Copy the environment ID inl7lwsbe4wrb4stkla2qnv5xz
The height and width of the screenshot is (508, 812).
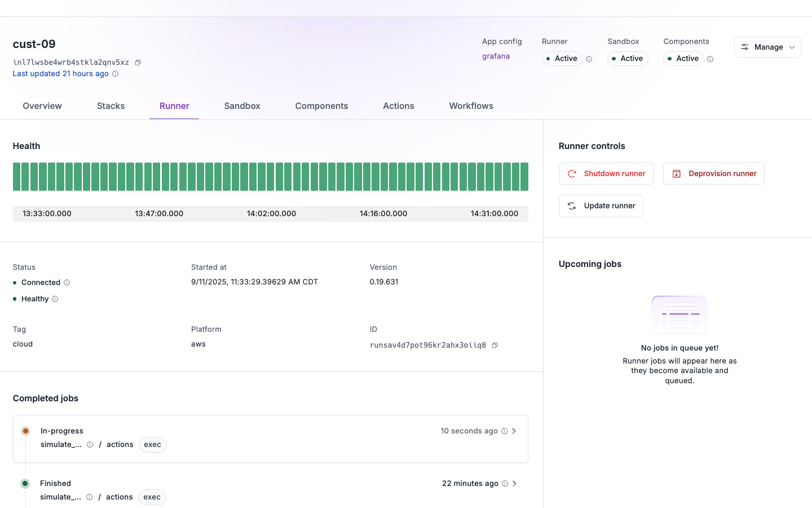[138, 62]
